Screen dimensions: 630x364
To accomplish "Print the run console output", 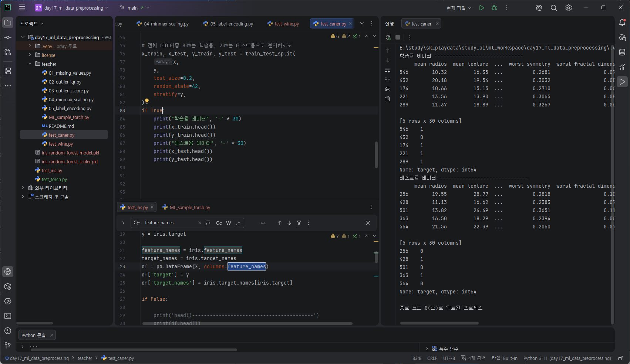I will click(x=388, y=89).
